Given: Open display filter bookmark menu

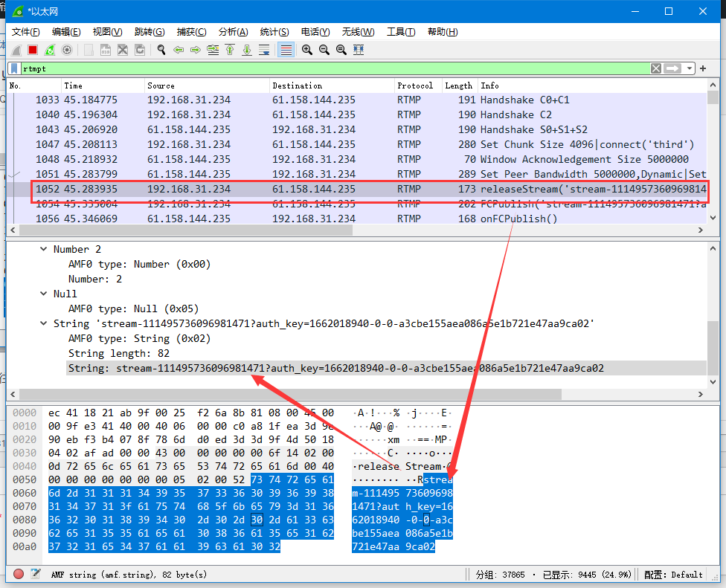Looking at the screenshot, I should pos(15,69).
